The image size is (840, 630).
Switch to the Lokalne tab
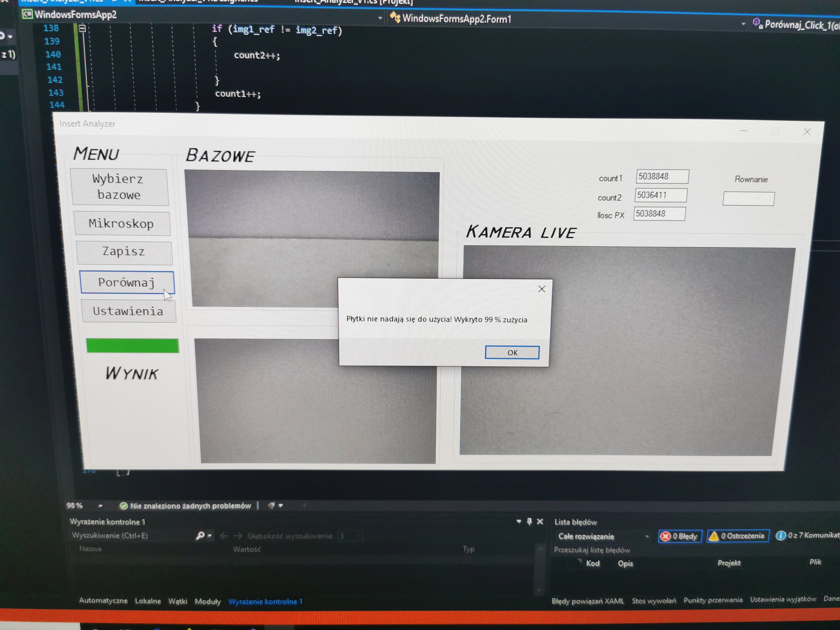pos(148,601)
